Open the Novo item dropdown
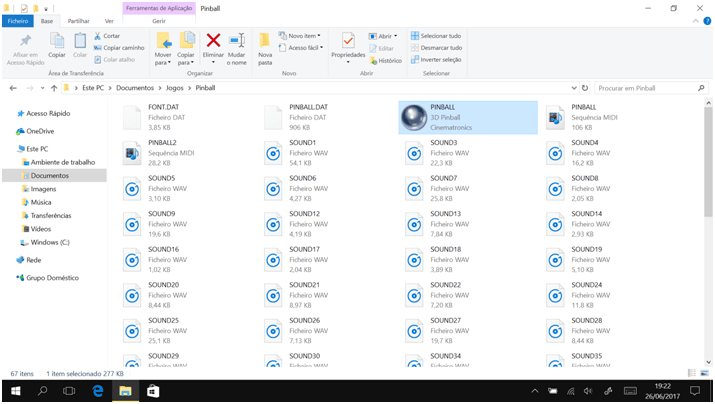Viewport: 715px width, 404px height. coord(303,36)
